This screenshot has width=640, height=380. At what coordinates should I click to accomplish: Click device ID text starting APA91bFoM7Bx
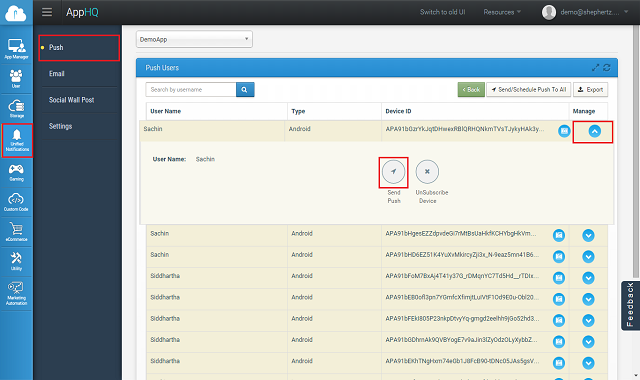point(462,276)
